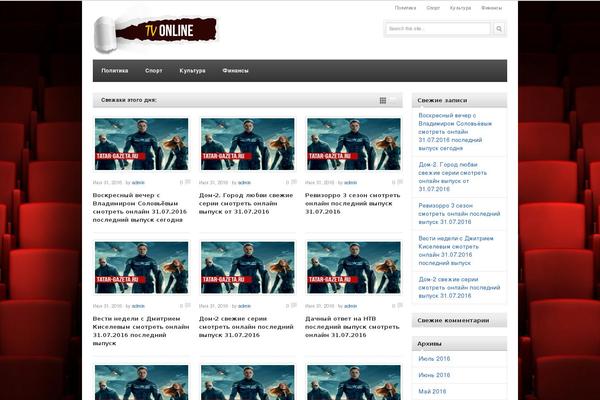
Task: Click small Финансы link above search box
Action: [x=492, y=8]
